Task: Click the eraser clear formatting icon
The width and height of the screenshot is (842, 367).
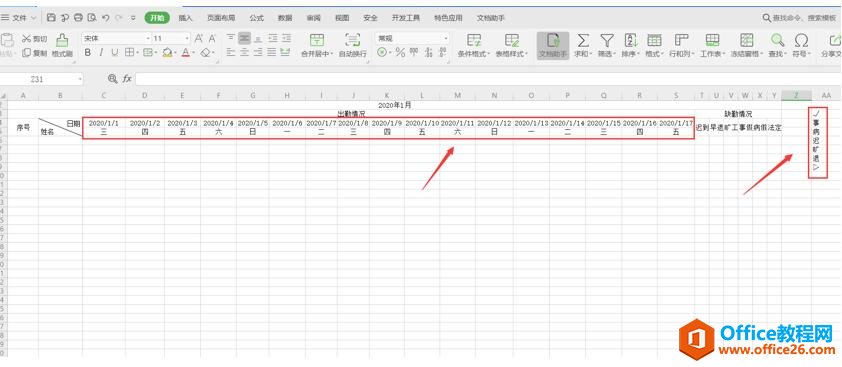Action: tap(205, 53)
